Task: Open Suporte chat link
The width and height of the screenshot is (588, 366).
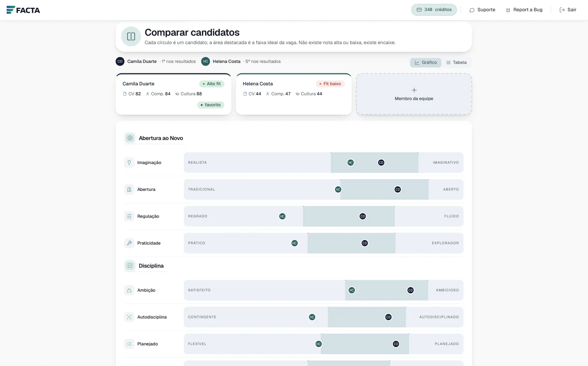Action: click(x=482, y=10)
